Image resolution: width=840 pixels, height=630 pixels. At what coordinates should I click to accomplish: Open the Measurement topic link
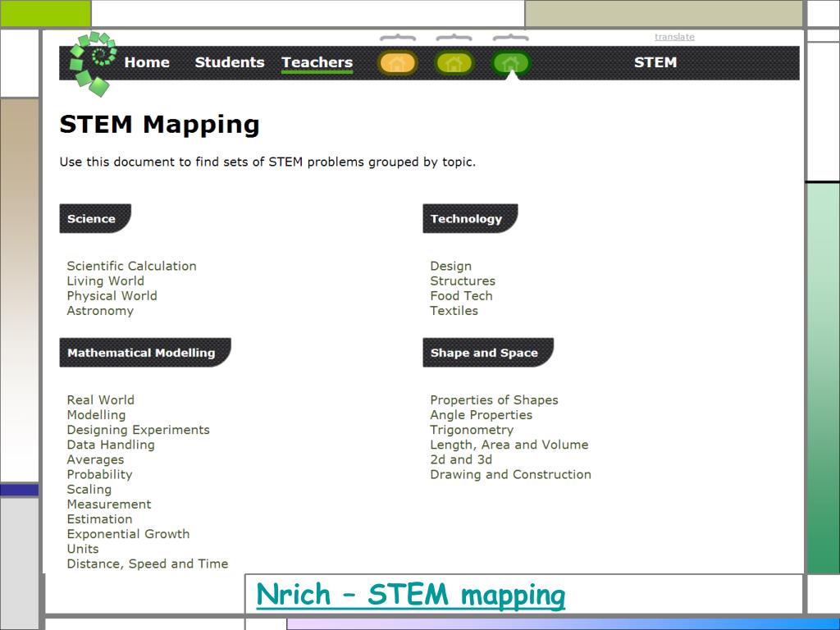[x=109, y=504]
